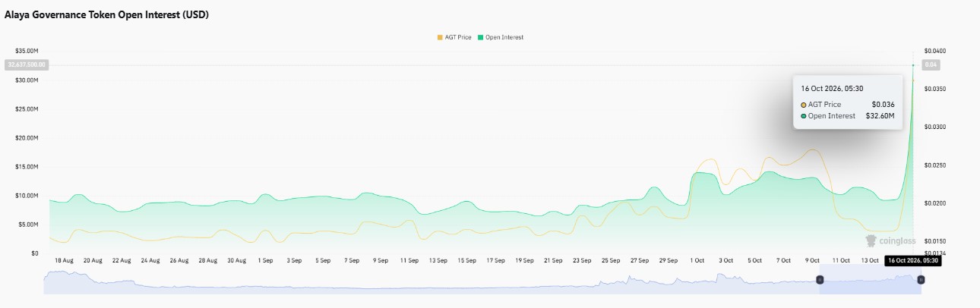Click the 13 Oct date label

click(870, 260)
